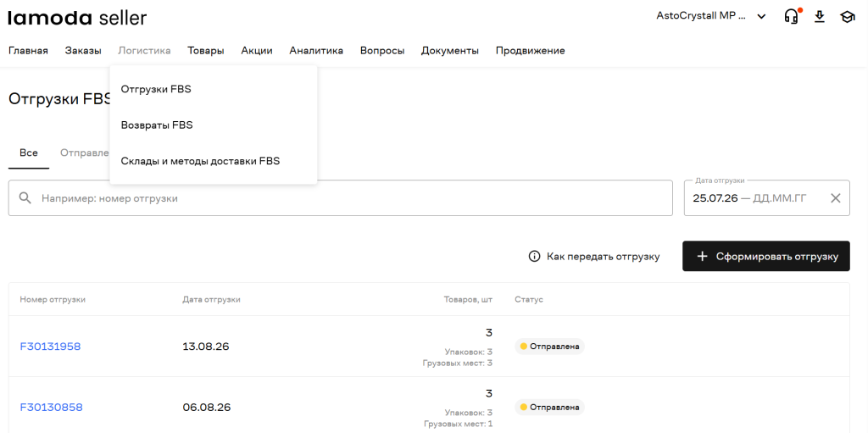Screen dimensions: 868x433
Task: Click the search magnifier icon
Action: [25, 197]
